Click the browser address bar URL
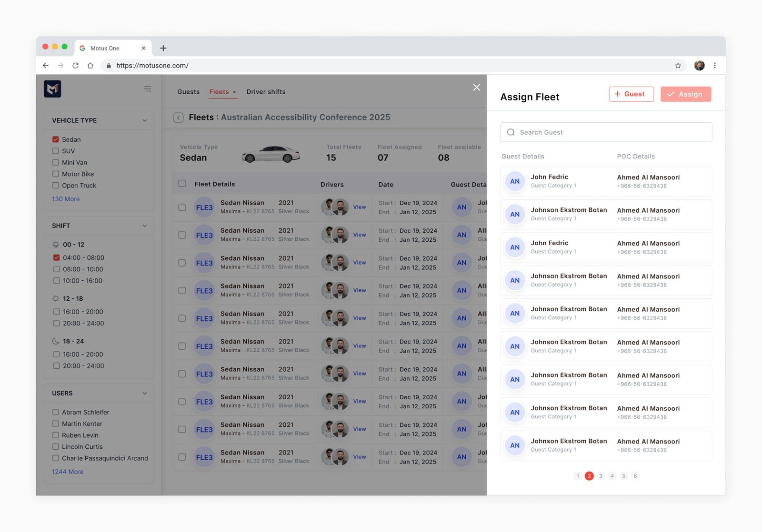Image resolution: width=762 pixels, height=532 pixels. pos(152,66)
